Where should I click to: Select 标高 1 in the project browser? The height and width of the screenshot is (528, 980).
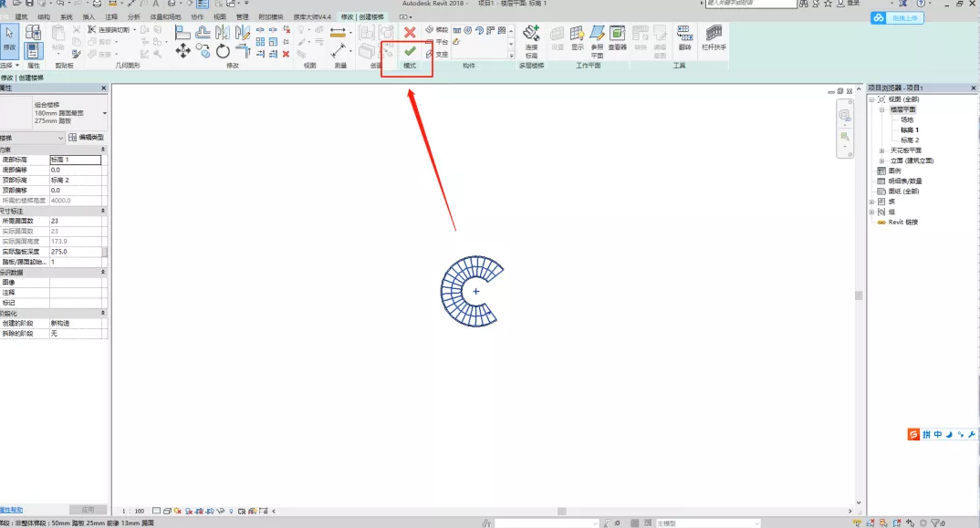[910, 130]
